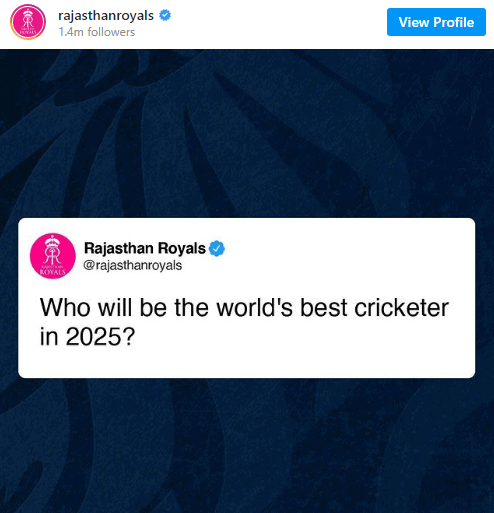This screenshot has width=494, height=513.
Task: Click the pink Rajasthan Royals logo inside tweet card
Action: tap(53, 256)
